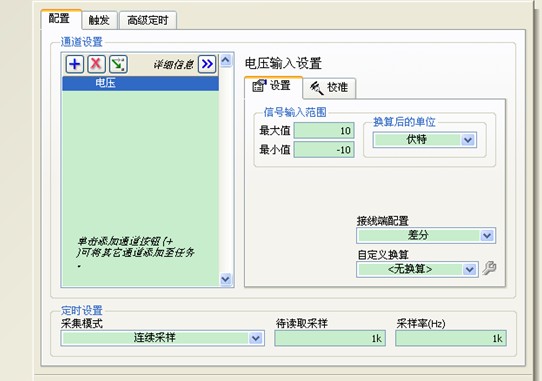Click the hint text 单击添加通道按钮
This screenshot has width=542, height=381.
click(136, 252)
